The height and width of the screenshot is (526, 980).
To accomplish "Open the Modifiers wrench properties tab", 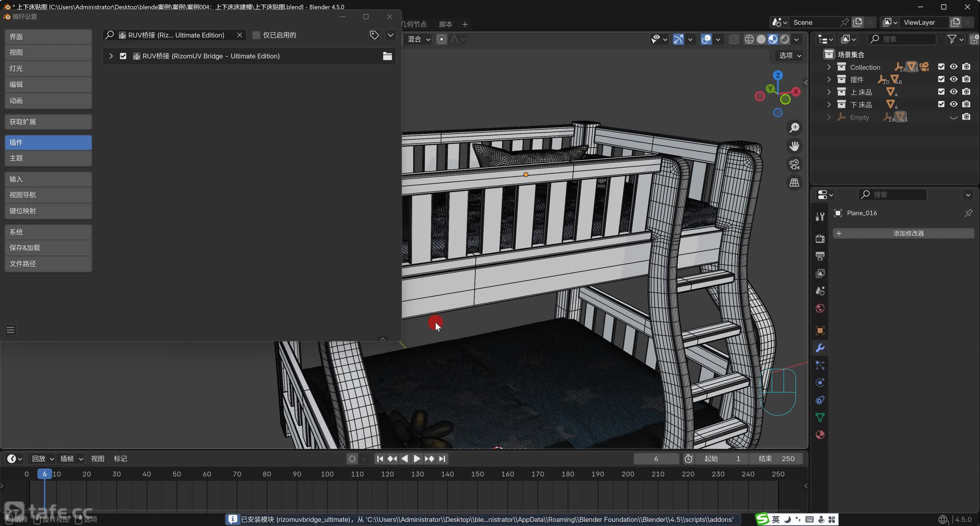I will point(820,348).
